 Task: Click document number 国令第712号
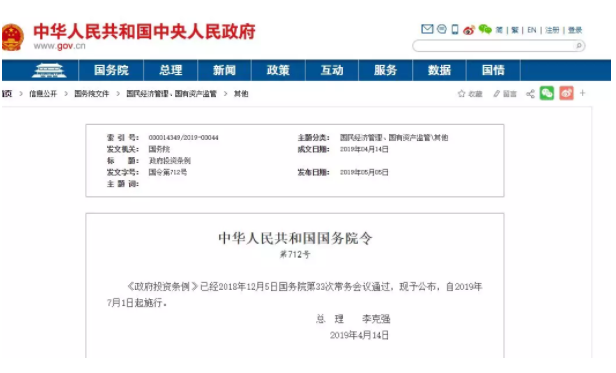(x=168, y=172)
